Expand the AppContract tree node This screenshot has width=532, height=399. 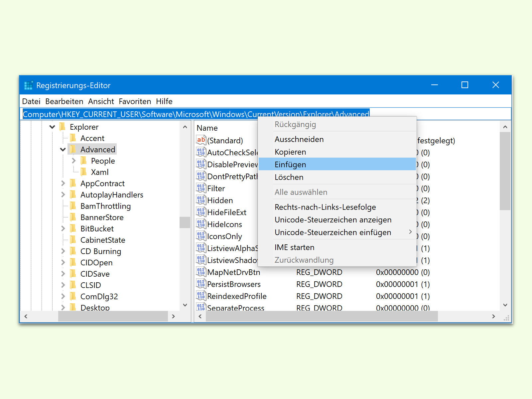click(x=63, y=183)
